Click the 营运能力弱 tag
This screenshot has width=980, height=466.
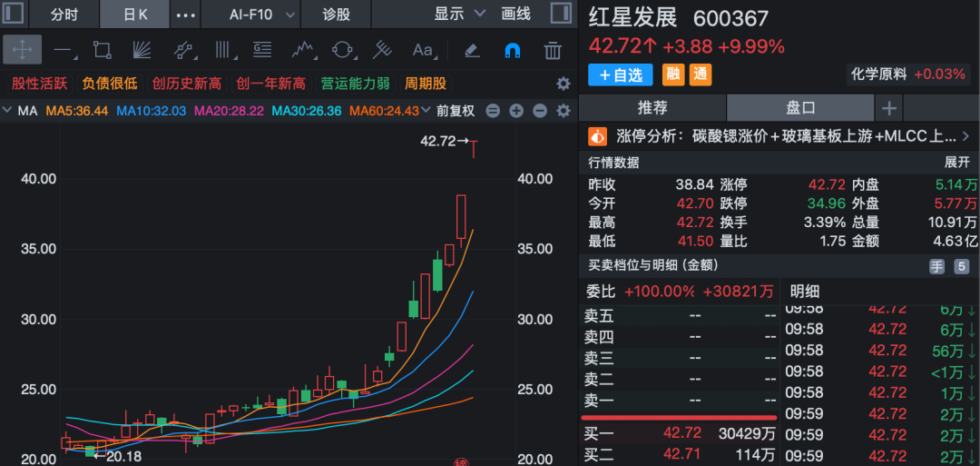tap(355, 84)
